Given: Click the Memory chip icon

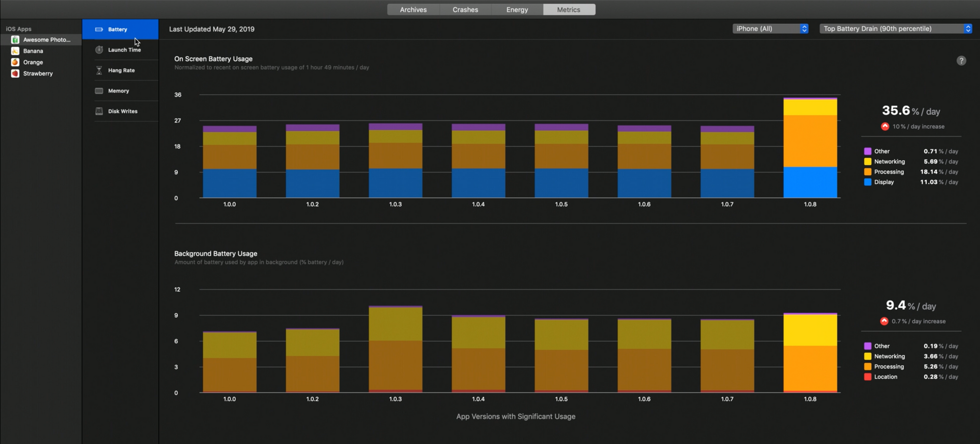Looking at the screenshot, I should (x=99, y=91).
